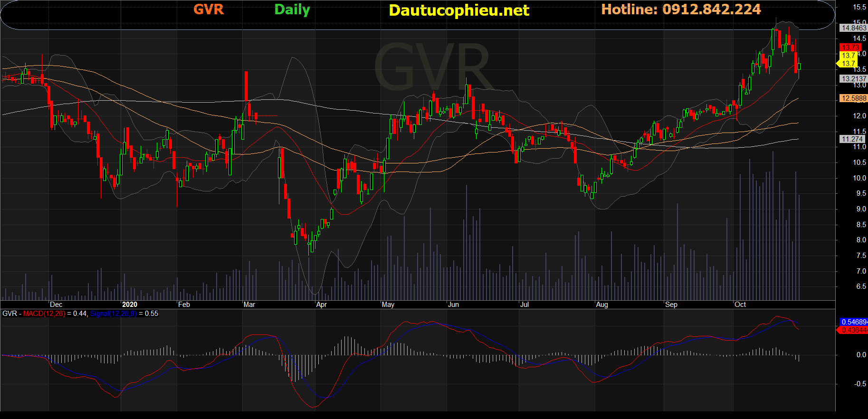Click the 14.8463 upper band price tag
This screenshot has width=868, height=419.
pyautogui.click(x=854, y=28)
